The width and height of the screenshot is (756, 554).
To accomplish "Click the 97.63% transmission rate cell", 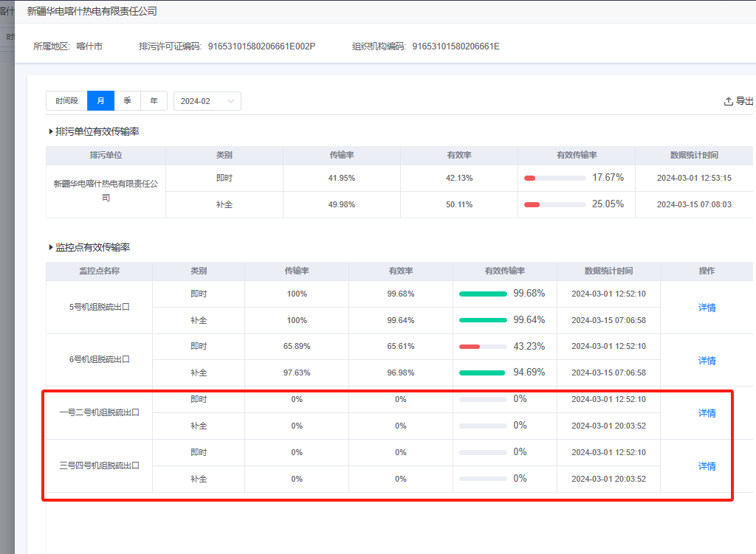I will pos(297,373).
